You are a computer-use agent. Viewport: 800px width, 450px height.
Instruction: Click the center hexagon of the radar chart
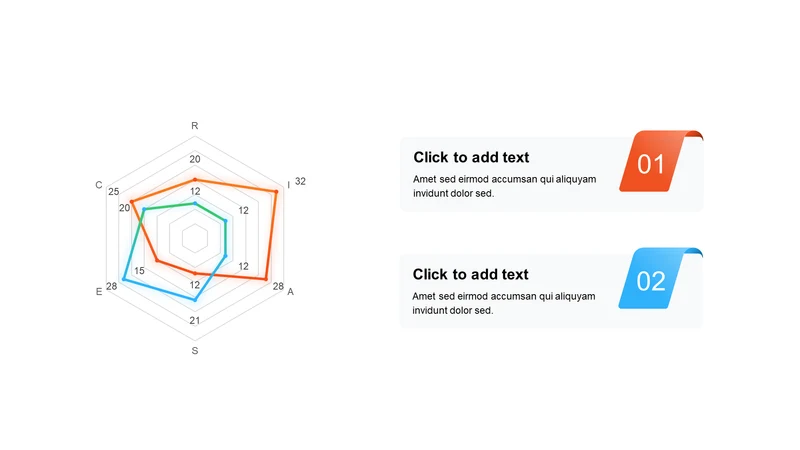point(195,239)
